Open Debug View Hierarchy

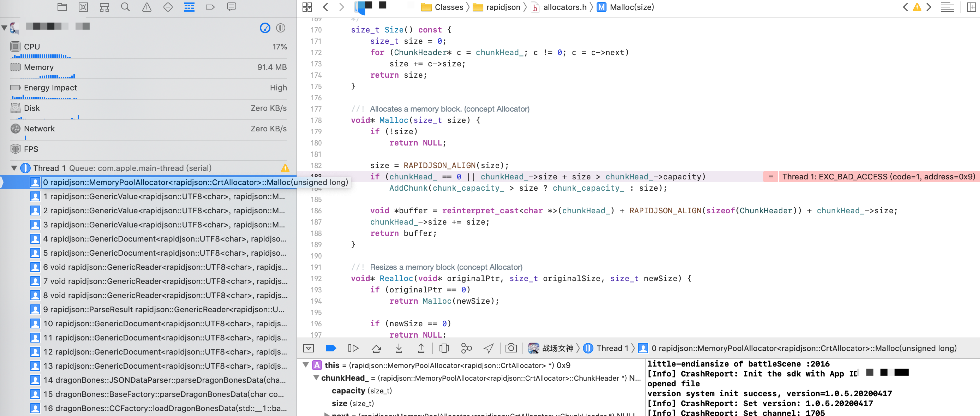[444, 348]
